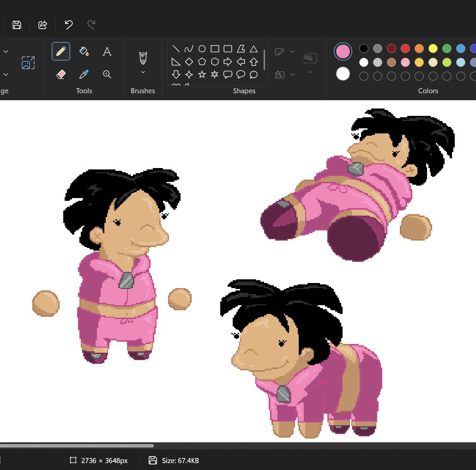This screenshot has height=470, width=476.
Task: Select the Pentagon shape
Action: coord(202,61)
